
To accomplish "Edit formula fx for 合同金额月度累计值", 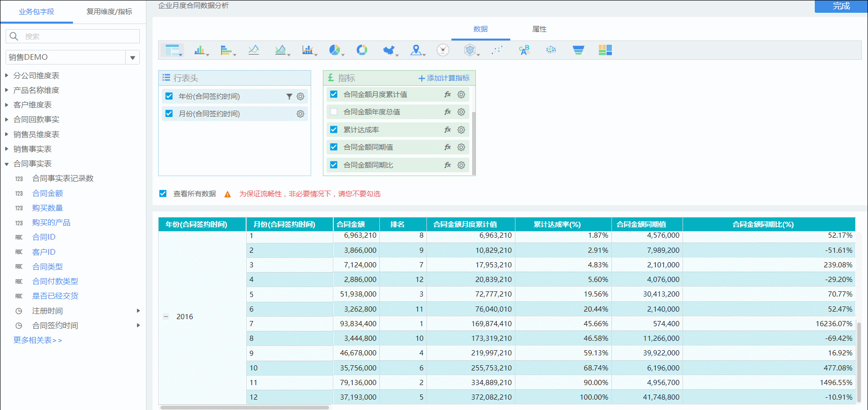I will [x=448, y=95].
